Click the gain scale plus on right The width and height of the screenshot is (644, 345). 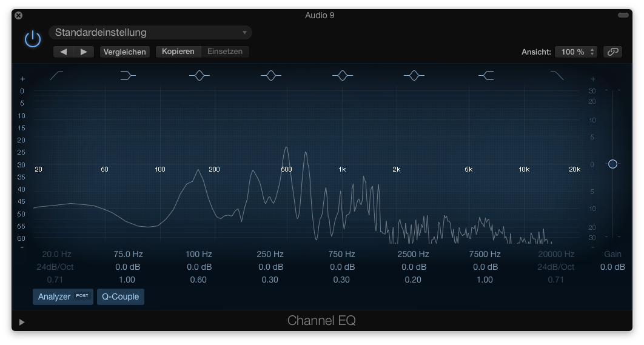(x=592, y=79)
